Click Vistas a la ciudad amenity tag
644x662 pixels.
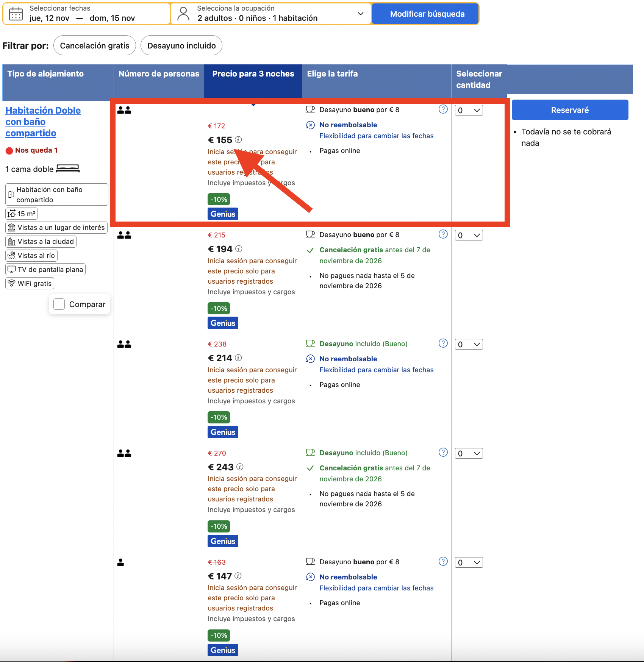click(x=41, y=241)
